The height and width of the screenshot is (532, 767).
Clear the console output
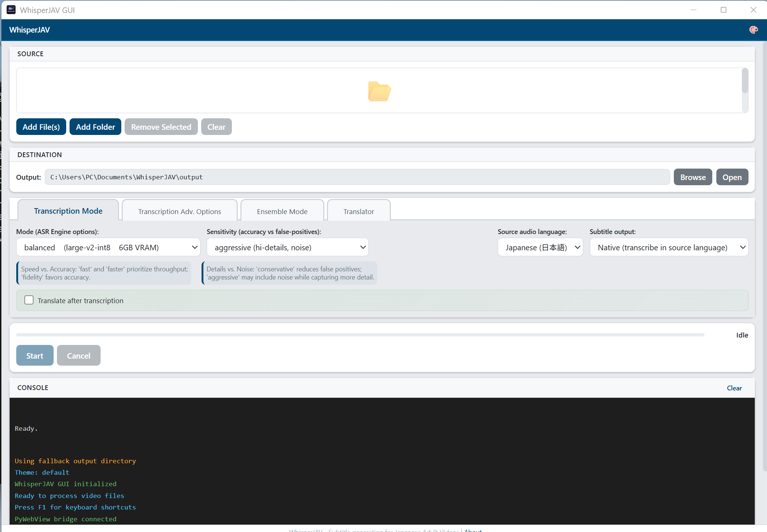(734, 388)
